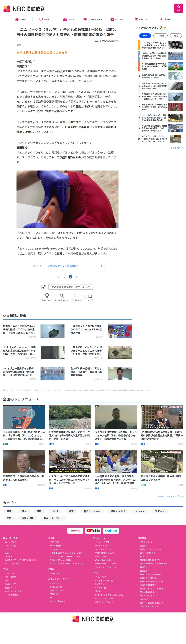Open the ラジオ navigation item
186x644 pixels.
69,20
